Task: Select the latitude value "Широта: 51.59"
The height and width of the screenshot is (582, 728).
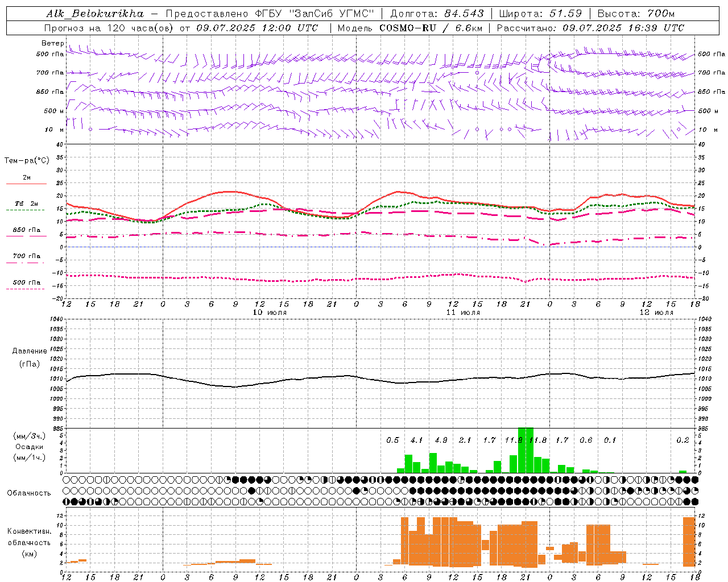Action: click(x=540, y=14)
